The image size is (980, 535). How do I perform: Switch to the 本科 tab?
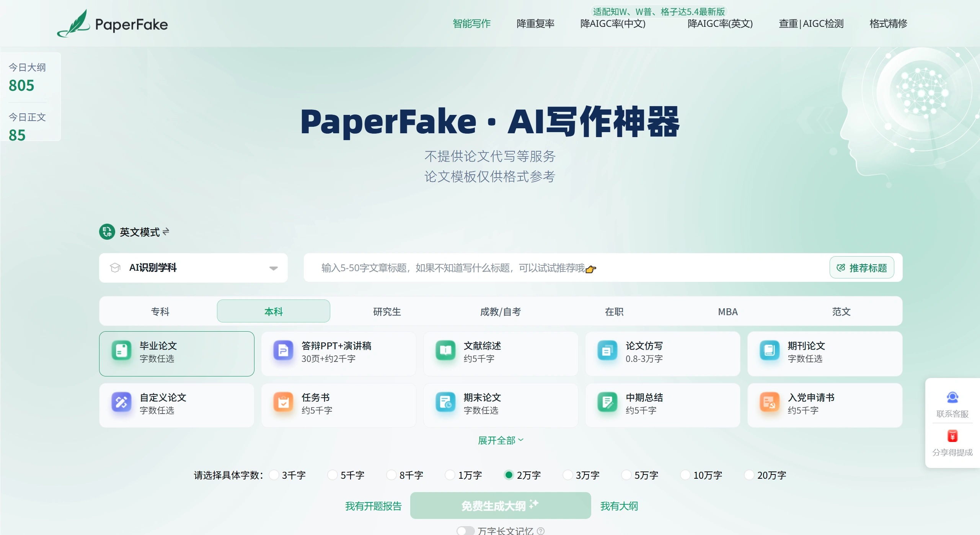pyautogui.click(x=274, y=311)
